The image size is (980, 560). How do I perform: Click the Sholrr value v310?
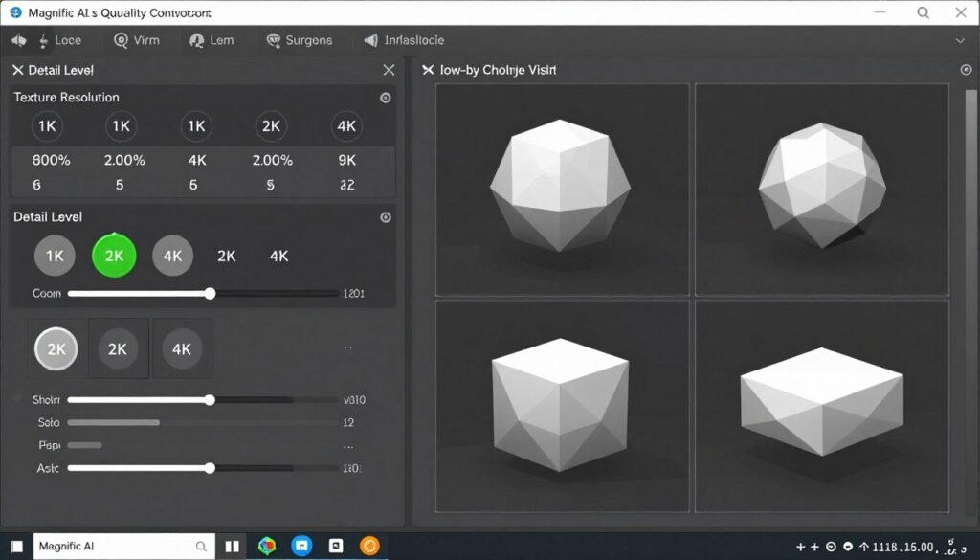tap(354, 400)
